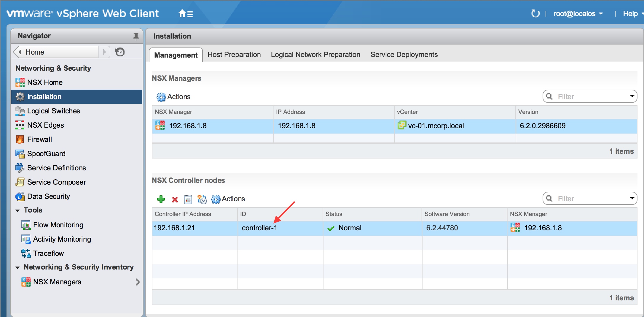Switch to Logical Network Preparation tab
Viewport: 644px width, 317px height.
[x=315, y=55]
